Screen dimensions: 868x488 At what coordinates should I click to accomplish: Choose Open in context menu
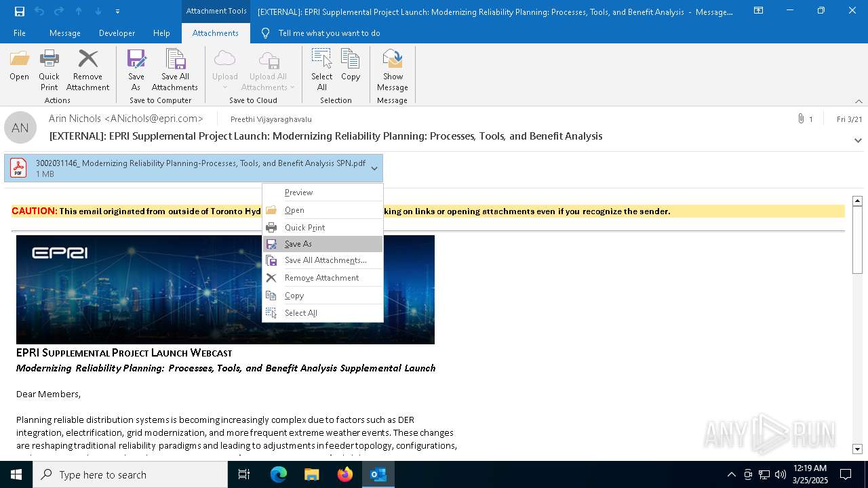(x=323, y=210)
